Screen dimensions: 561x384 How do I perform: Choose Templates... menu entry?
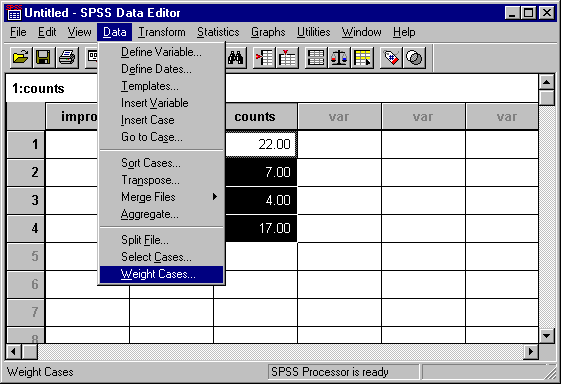pos(161,86)
